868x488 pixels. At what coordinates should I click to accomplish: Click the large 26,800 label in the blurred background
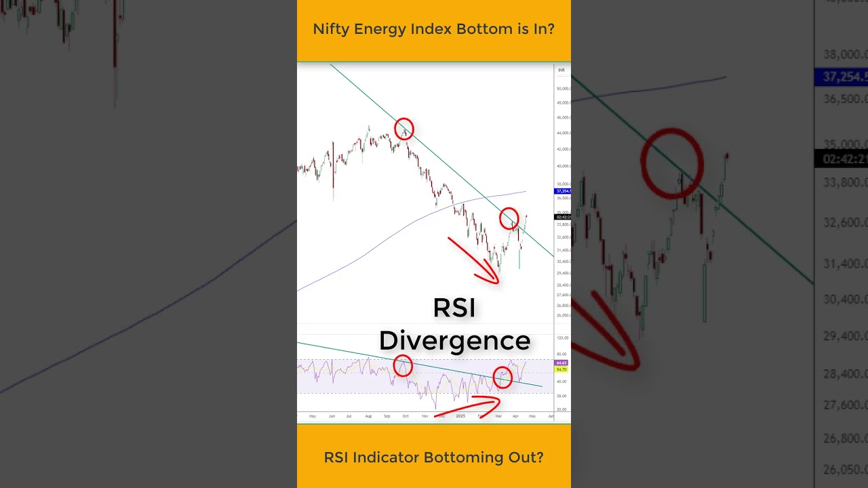point(845,437)
